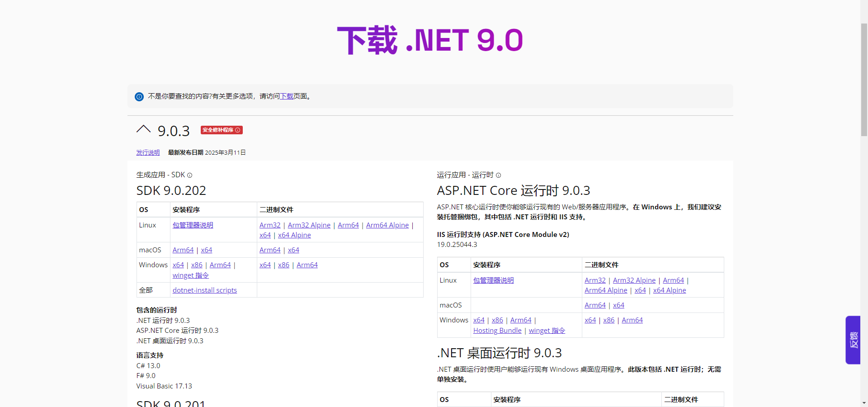Download ASP.NET Core macOS Arm64 binary

point(595,305)
